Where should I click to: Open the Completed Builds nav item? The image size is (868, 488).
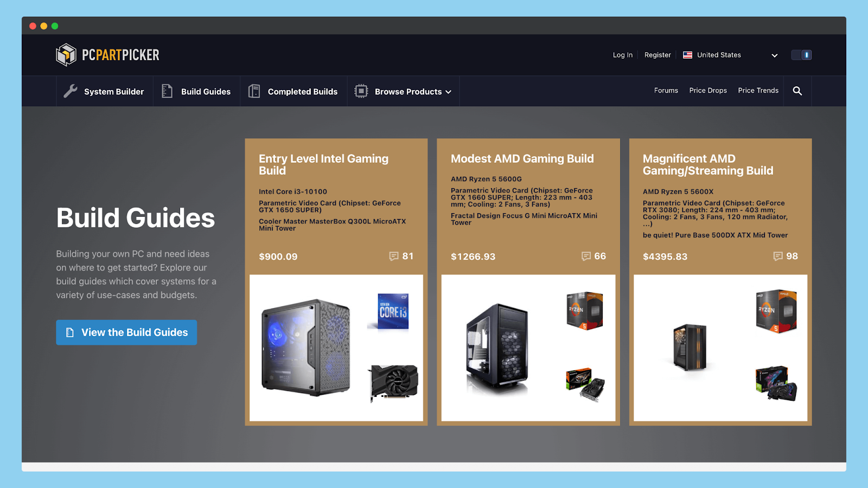point(293,91)
